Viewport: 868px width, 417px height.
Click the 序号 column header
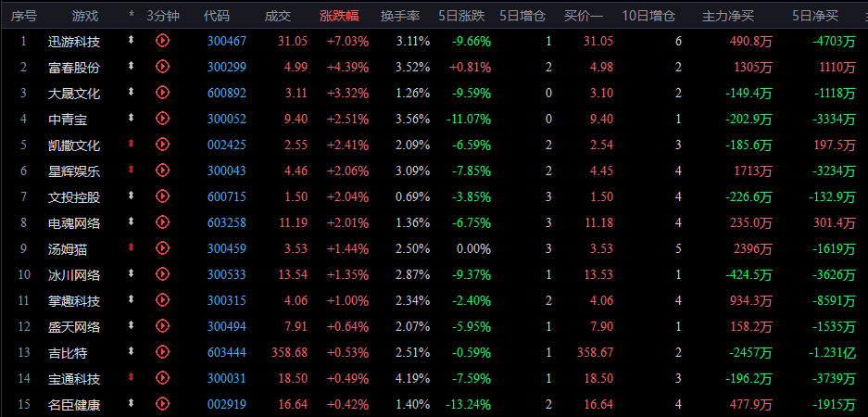coord(24,16)
